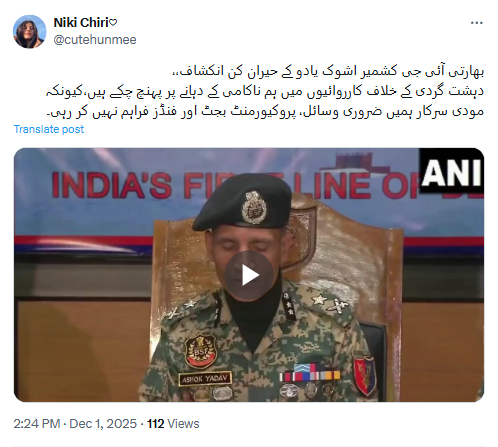
Task: Click the red shield arm patch in video
Action: click(x=365, y=375)
